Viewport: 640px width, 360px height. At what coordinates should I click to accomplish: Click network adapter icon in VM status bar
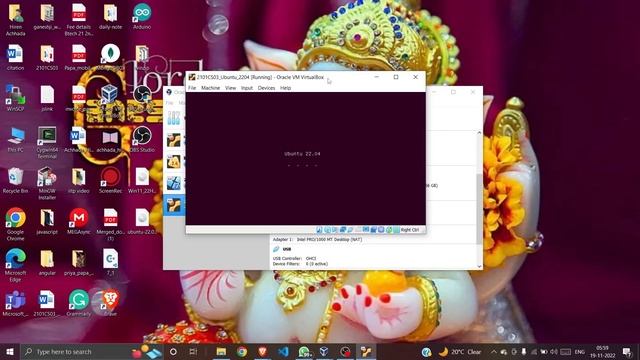click(x=343, y=230)
